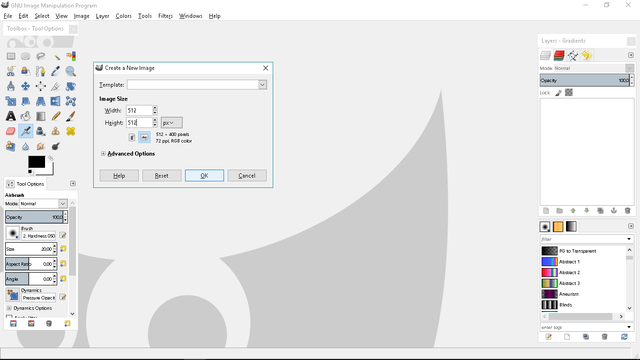Select the Pencil tool

coord(56,116)
